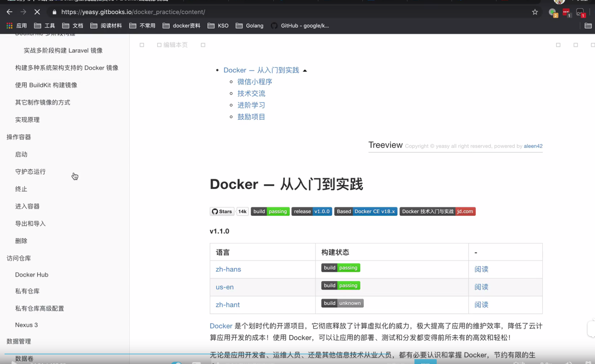This screenshot has height=364, width=595.
Task: Click the build passing badge in us-en row
Action: point(341,285)
